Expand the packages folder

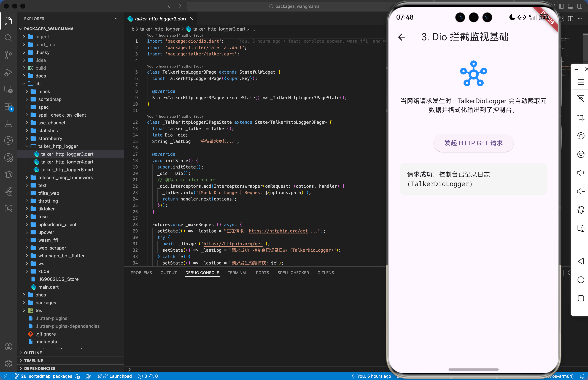[46, 303]
